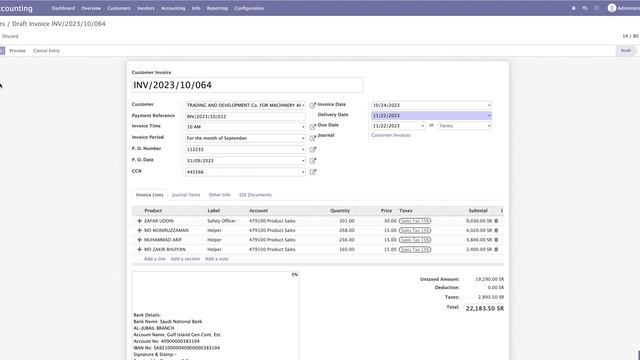Open the Vendors menu
The height and width of the screenshot is (360, 640).
click(146, 8)
